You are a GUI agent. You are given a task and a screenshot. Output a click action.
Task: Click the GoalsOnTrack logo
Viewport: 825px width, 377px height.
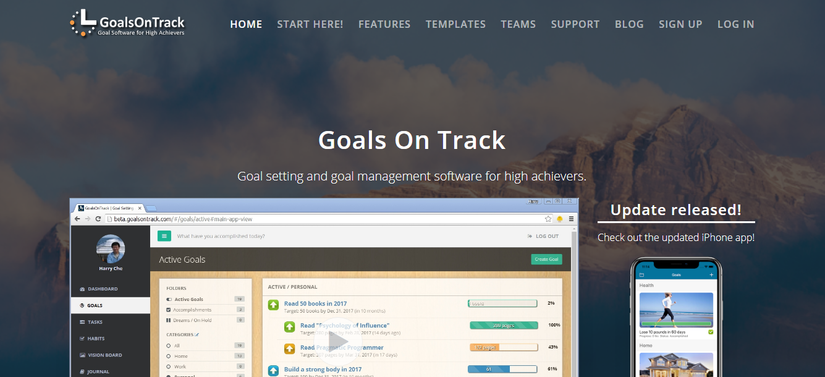coord(127,23)
